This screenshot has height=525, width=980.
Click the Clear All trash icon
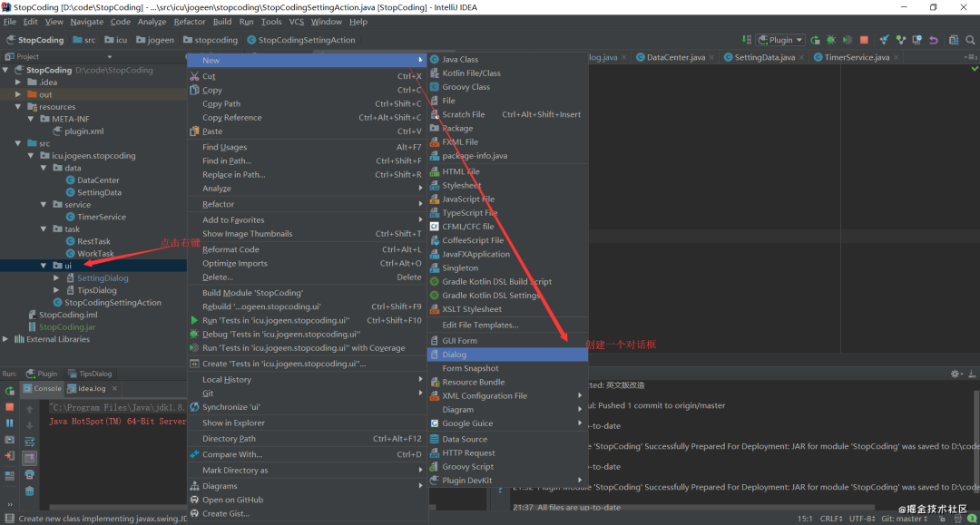pos(29,491)
